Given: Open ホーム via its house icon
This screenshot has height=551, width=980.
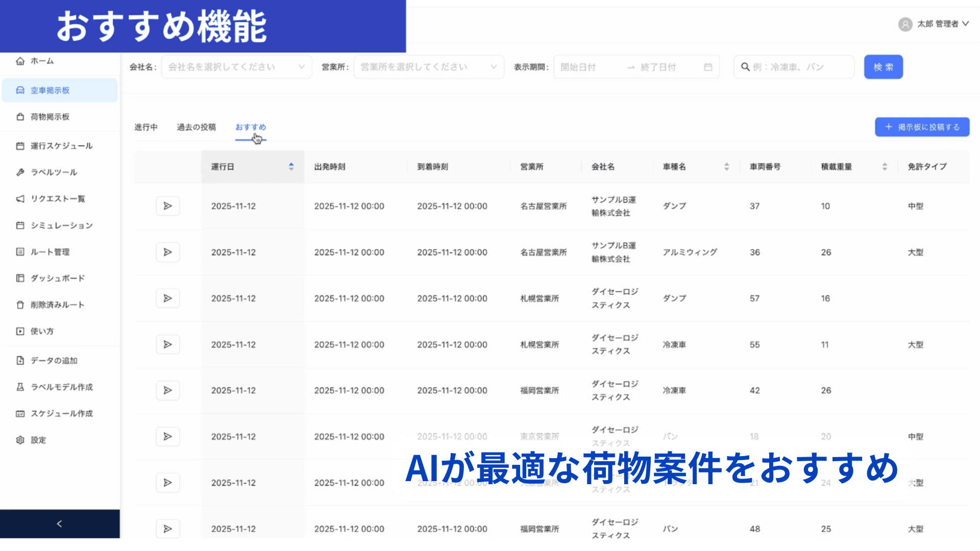Looking at the screenshot, I should [20, 61].
